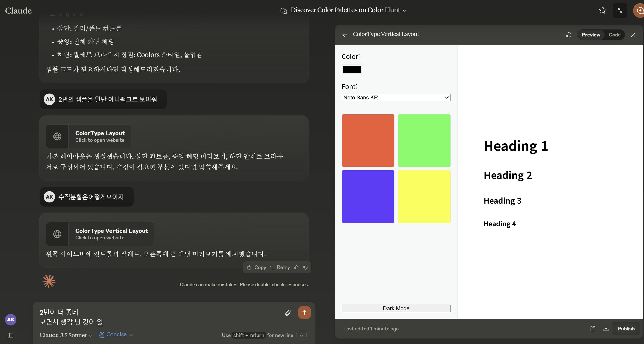This screenshot has width=644, height=344.
Task: Open the Concise style dropdown
Action: (116, 334)
